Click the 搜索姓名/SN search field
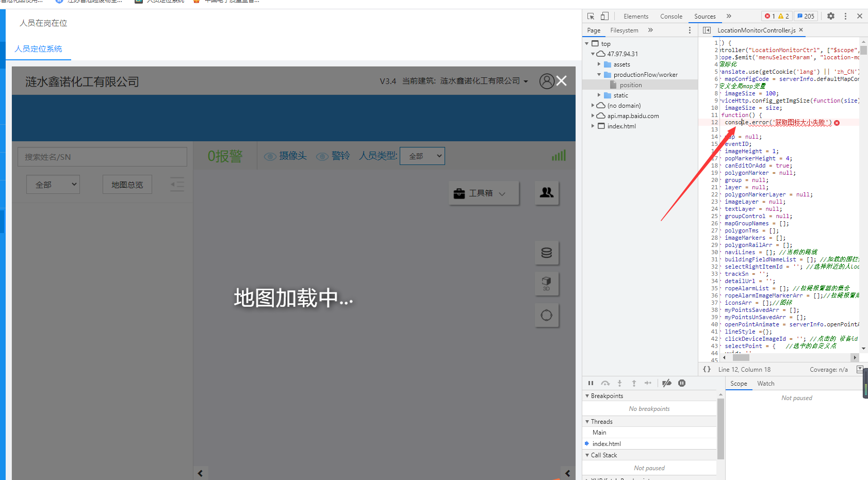 pyautogui.click(x=102, y=157)
